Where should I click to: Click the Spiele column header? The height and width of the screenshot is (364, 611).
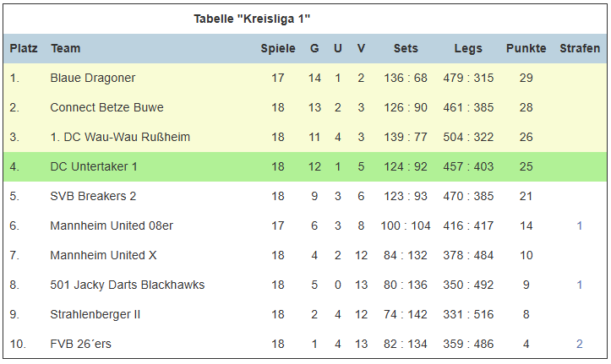(278, 48)
